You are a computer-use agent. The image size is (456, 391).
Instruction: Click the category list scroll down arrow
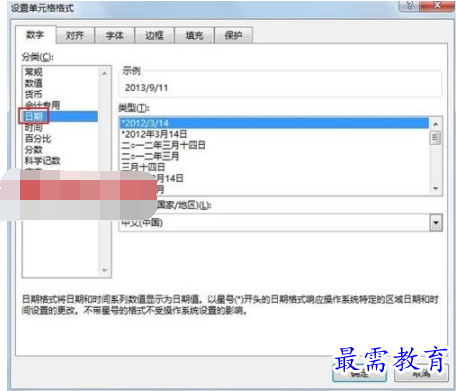point(105,270)
